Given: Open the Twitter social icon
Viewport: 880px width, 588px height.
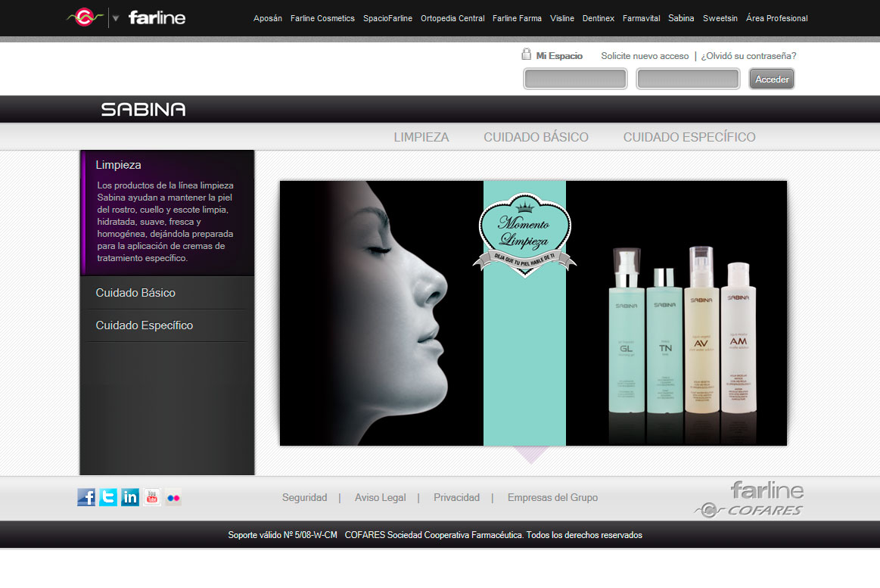Looking at the screenshot, I should click(107, 497).
